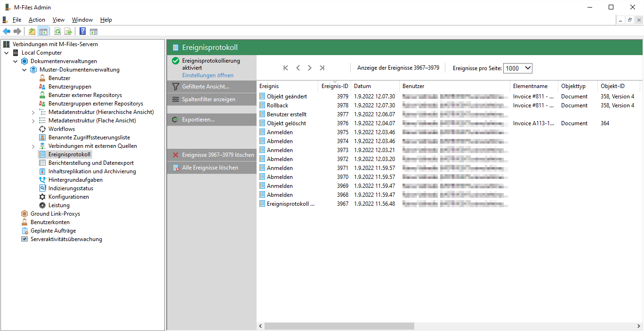The width and height of the screenshot is (644, 331).
Task: Collapse the Muster-Dokumentenverwaltung node
Action: 24,70
